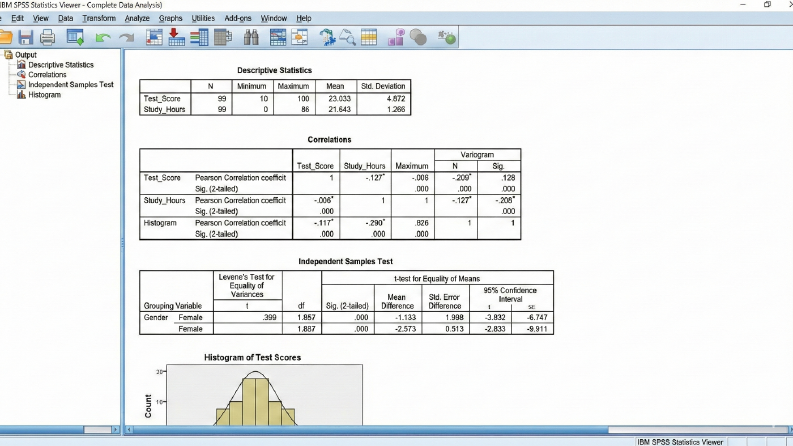Click the Export output icon with green arrow
This screenshot has height=446, width=793.
(75, 37)
